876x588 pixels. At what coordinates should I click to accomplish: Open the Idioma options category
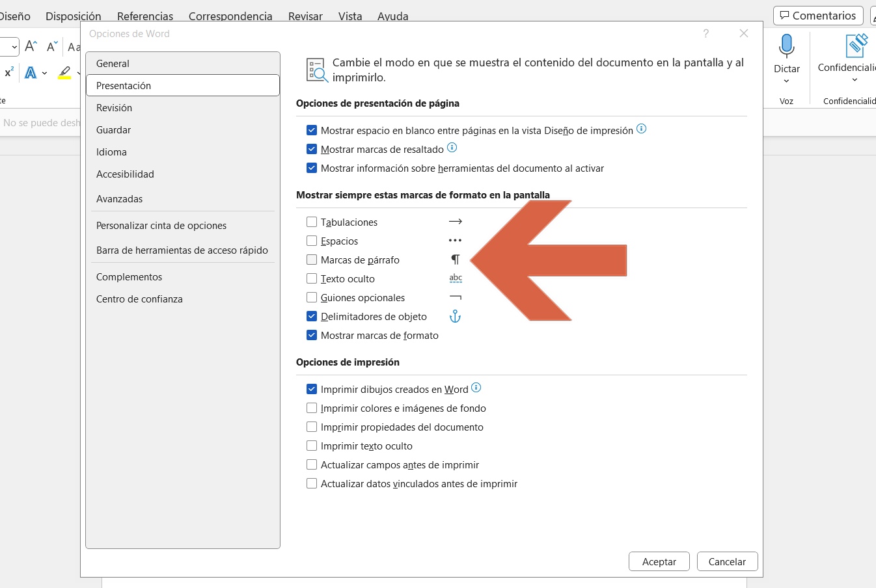183,152
